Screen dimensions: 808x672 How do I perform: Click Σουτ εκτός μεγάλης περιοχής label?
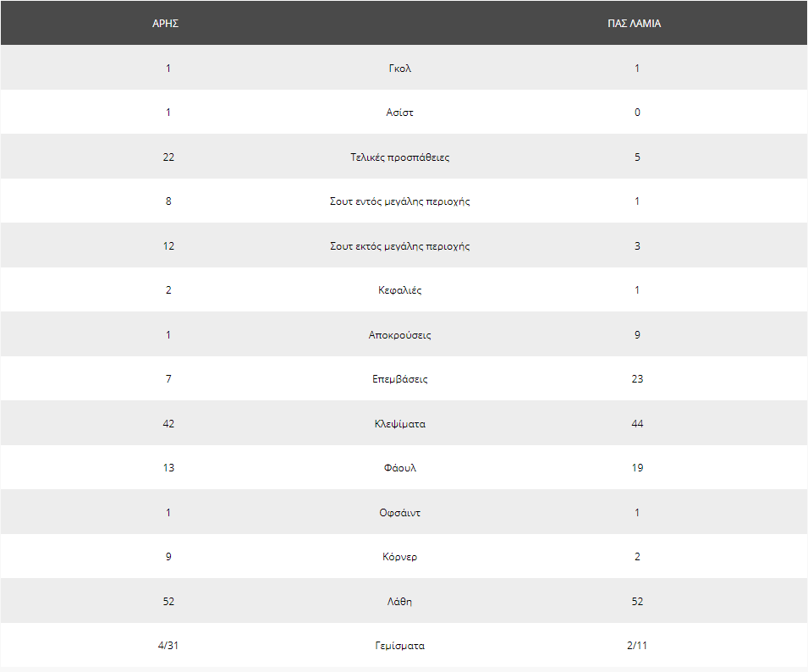coord(400,246)
